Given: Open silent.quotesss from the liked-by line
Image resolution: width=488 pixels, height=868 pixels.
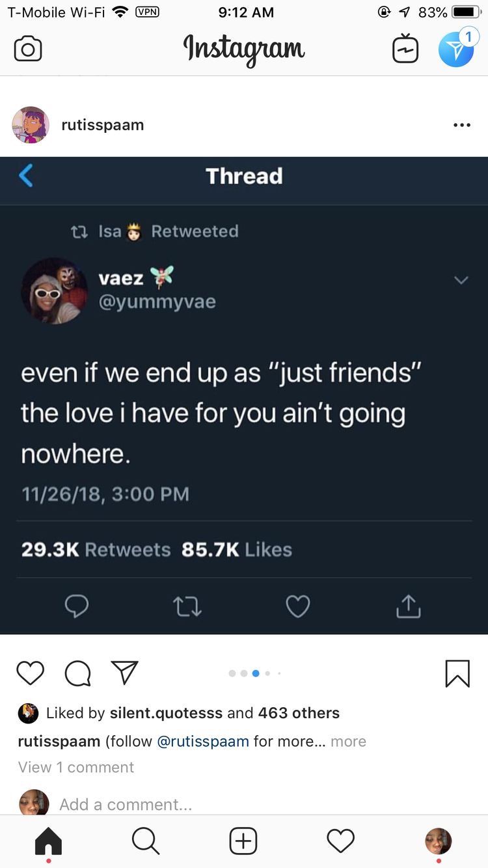Looking at the screenshot, I should (x=166, y=713).
